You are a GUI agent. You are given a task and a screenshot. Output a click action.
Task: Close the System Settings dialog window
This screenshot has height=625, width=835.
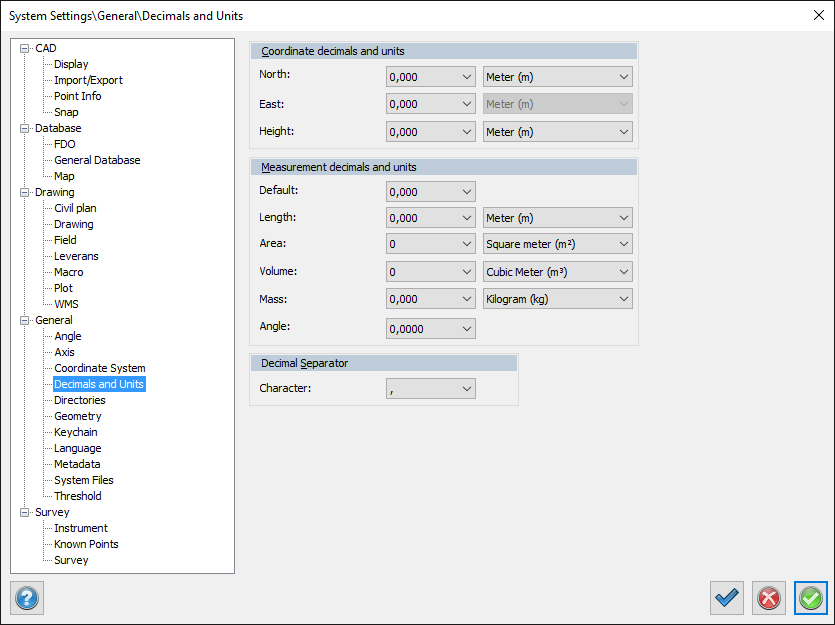pyautogui.click(x=819, y=15)
